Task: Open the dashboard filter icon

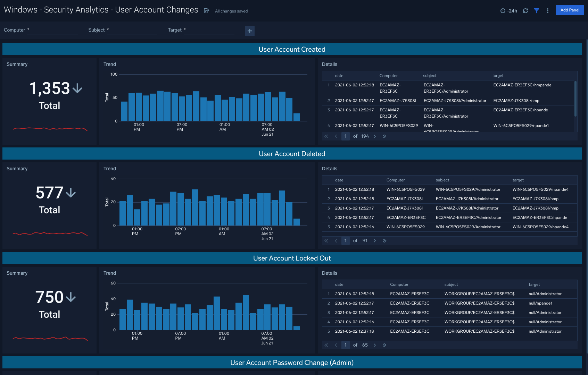Action: 537,11
